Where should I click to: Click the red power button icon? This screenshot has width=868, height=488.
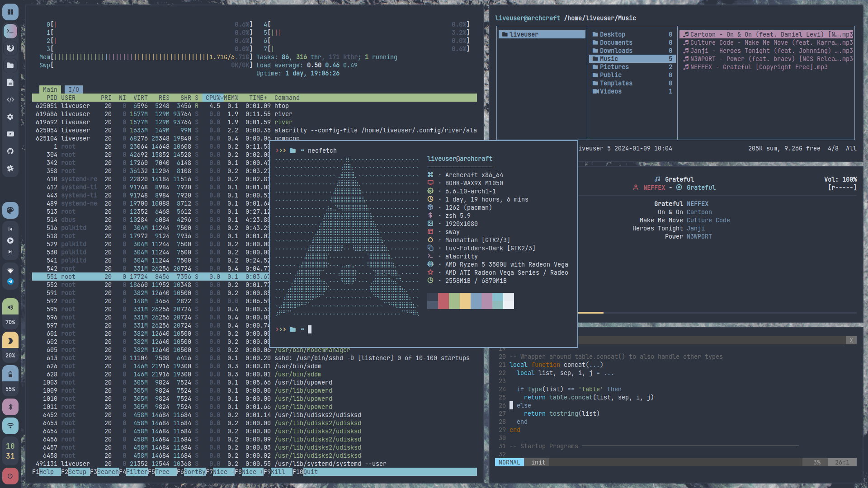tap(10, 475)
